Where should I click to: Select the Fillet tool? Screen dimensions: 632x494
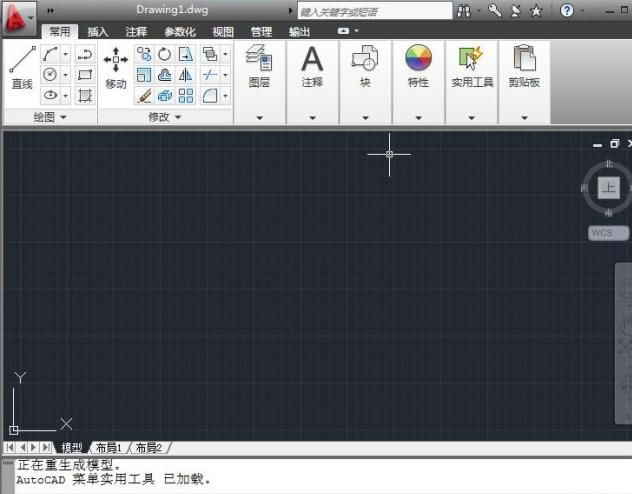click(x=210, y=96)
